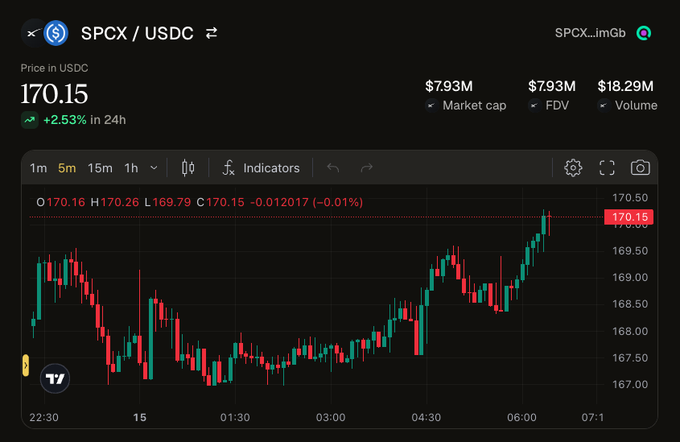
Task: Select the 5m timeframe
Action: [x=67, y=168]
